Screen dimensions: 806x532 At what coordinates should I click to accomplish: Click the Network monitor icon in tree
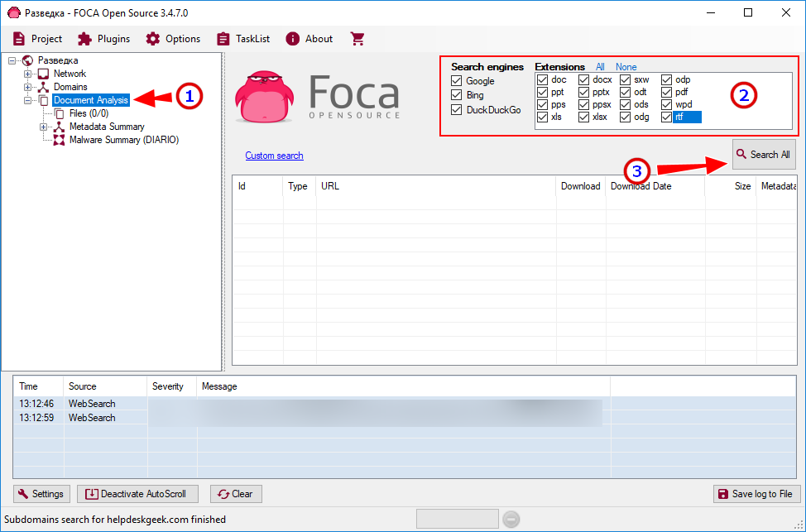point(43,74)
